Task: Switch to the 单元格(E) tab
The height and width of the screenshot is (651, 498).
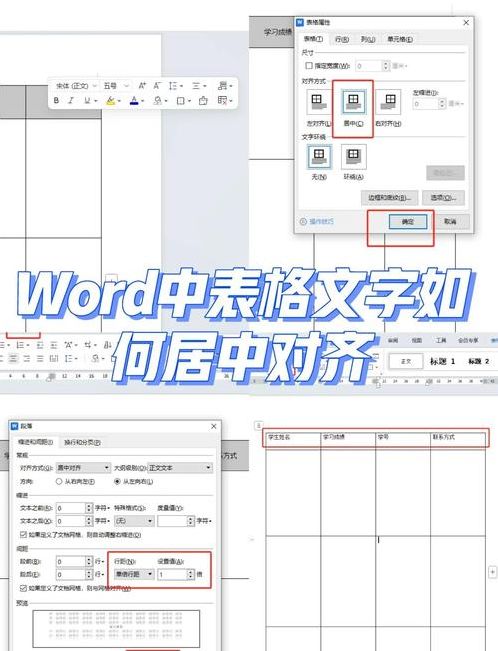Action: 400,39
